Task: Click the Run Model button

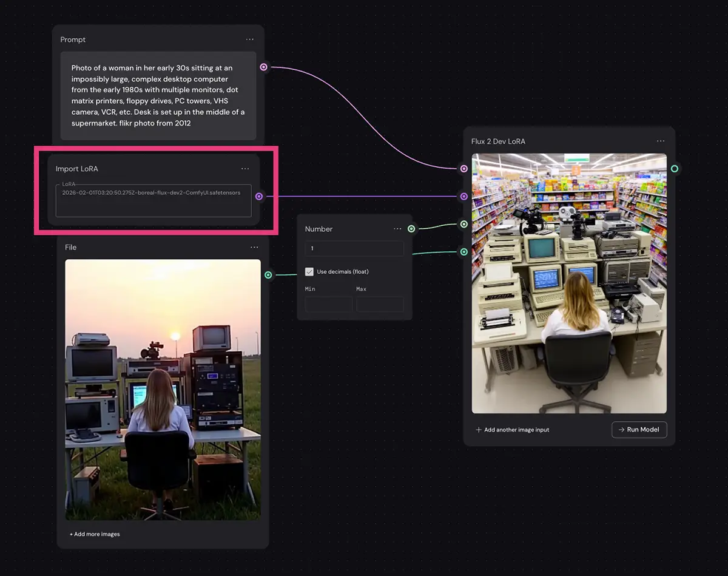Action: (639, 430)
